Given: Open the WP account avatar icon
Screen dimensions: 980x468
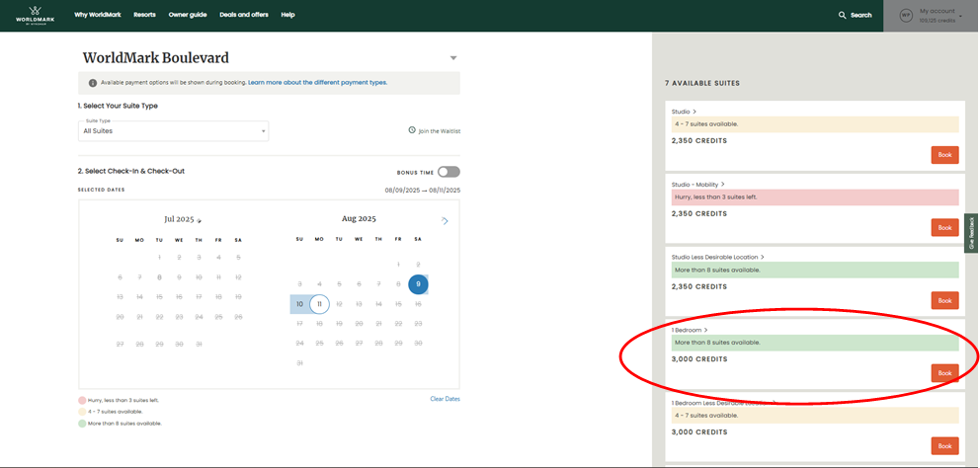Looking at the screenshot, I should [x=906, y=16].
